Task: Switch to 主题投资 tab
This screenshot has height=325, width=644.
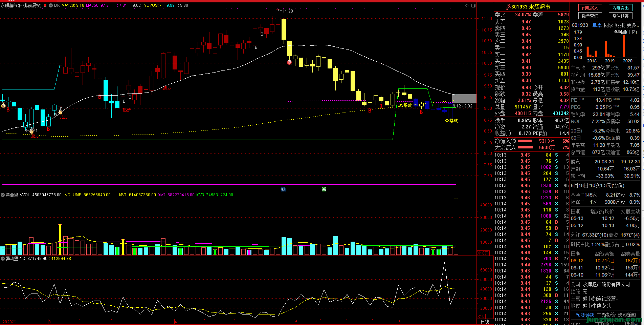Action: 606,315
